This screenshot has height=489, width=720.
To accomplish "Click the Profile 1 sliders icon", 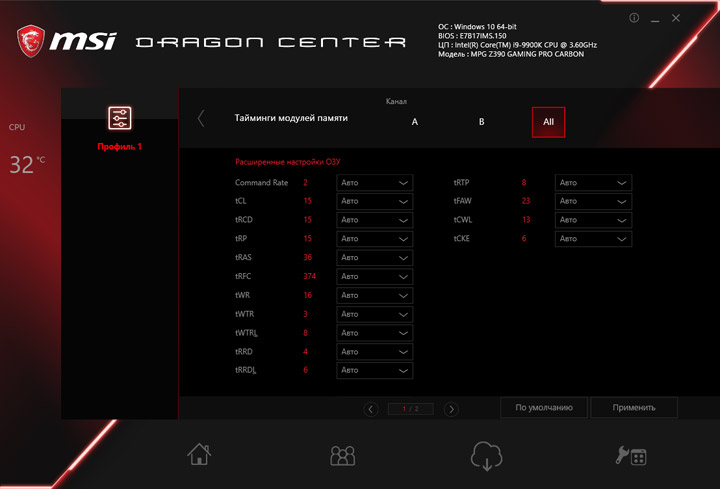I will [x=120, y=118].
